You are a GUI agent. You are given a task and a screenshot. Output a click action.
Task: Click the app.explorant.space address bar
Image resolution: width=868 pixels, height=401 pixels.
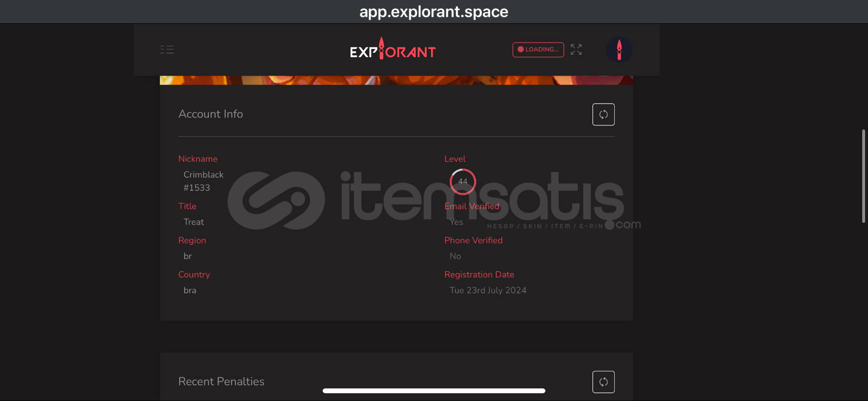pos(434,12)
